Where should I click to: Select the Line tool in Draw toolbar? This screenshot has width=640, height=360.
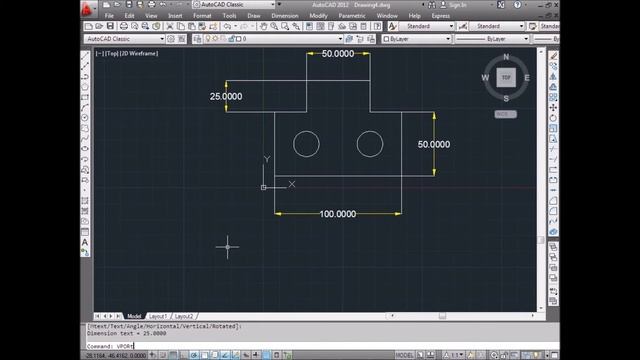coord(85,56)
